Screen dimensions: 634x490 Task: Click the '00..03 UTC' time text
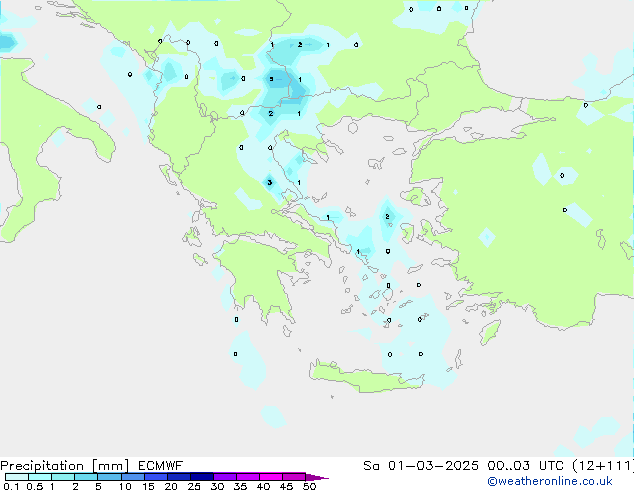[526, 466]
